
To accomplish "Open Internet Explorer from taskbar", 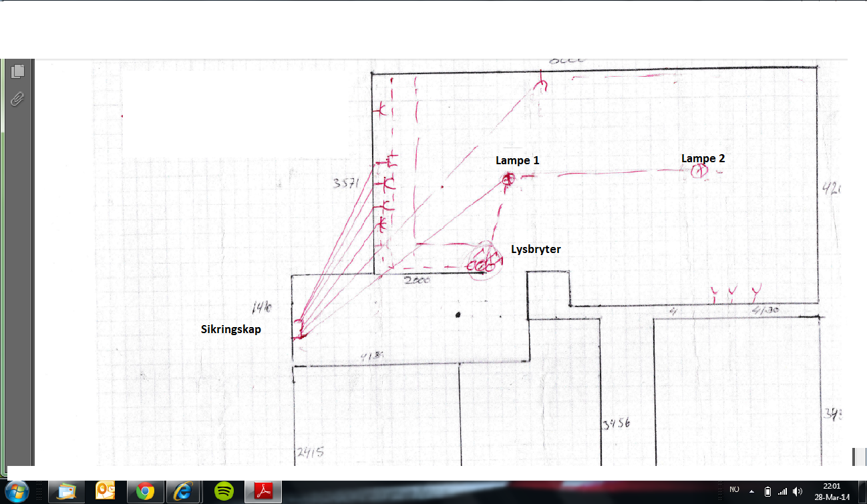I will pyautogui.click(x=184, y=492).
